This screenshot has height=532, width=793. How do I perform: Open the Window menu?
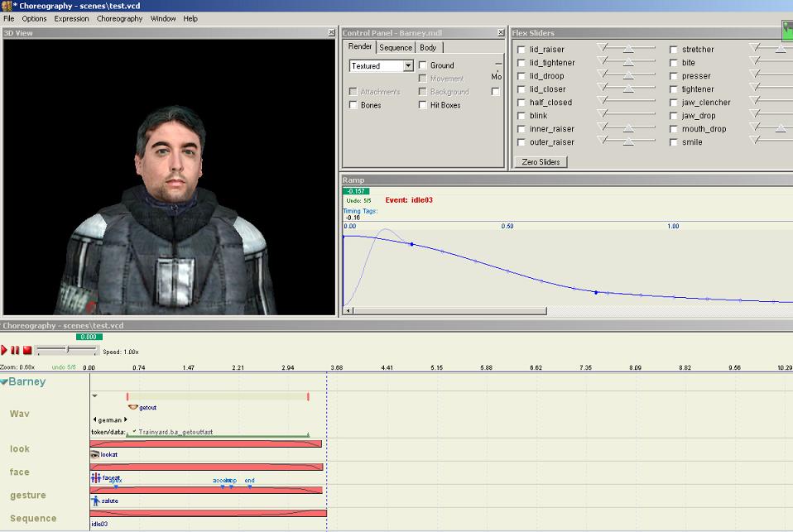click(163, 19)
